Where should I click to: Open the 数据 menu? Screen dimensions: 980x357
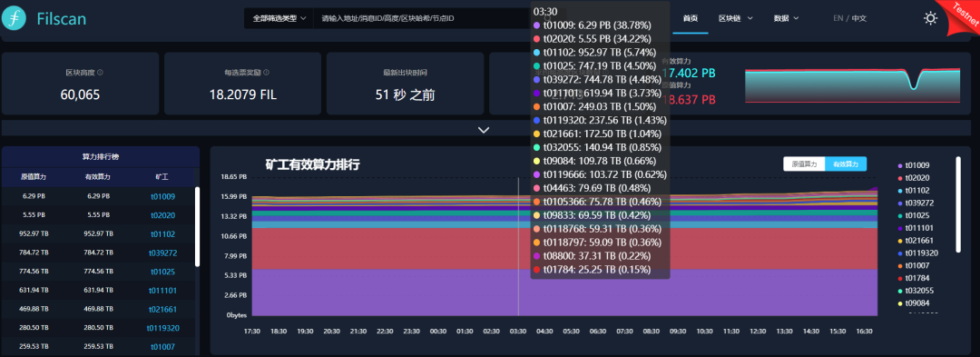pyautogui.click(x=786, y=18)
